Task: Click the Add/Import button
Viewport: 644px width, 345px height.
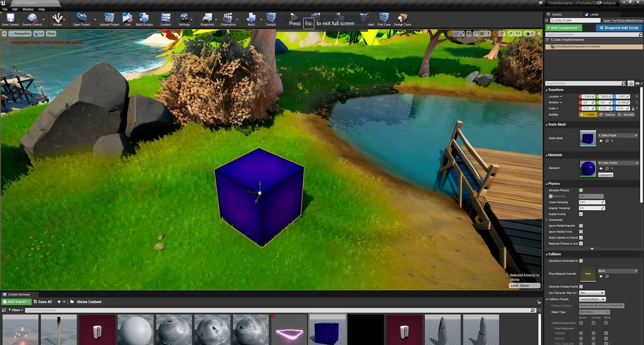Action: coord(17,302)
